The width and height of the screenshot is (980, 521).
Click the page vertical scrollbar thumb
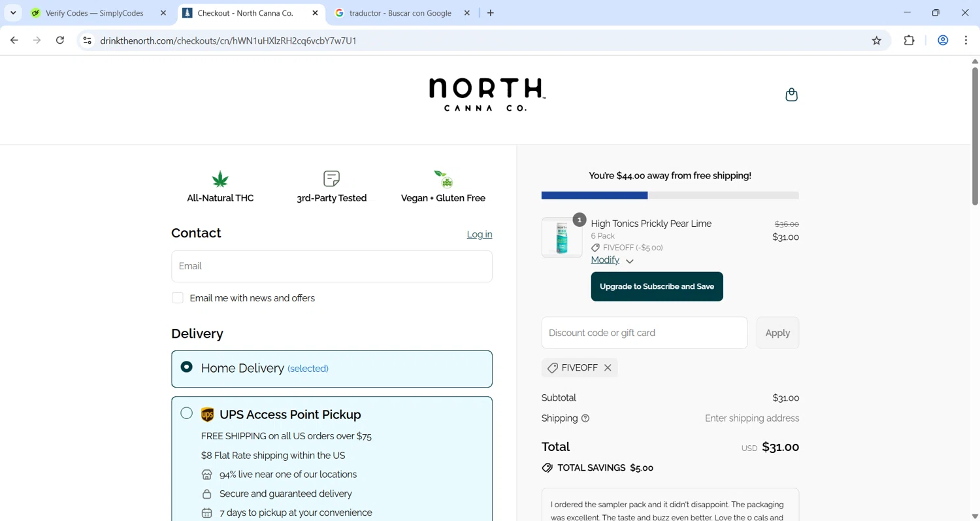pyautogui.click(x=975, y=135)
